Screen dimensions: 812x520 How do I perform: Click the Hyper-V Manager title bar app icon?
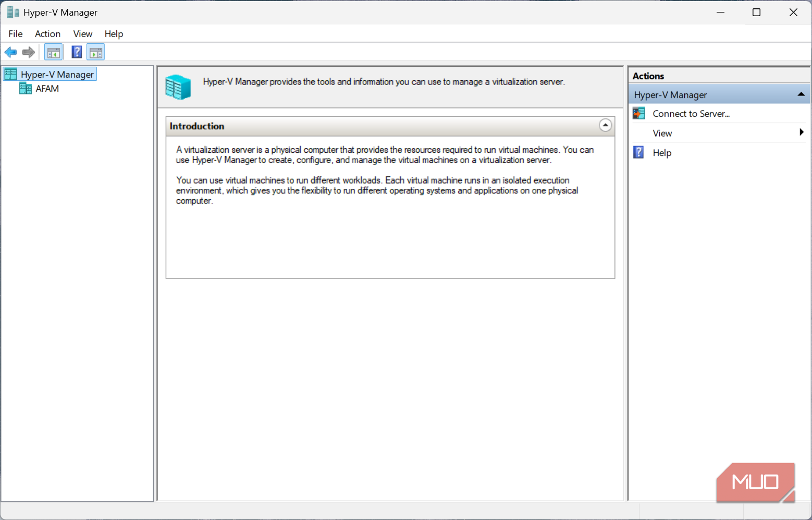(13, 12)
